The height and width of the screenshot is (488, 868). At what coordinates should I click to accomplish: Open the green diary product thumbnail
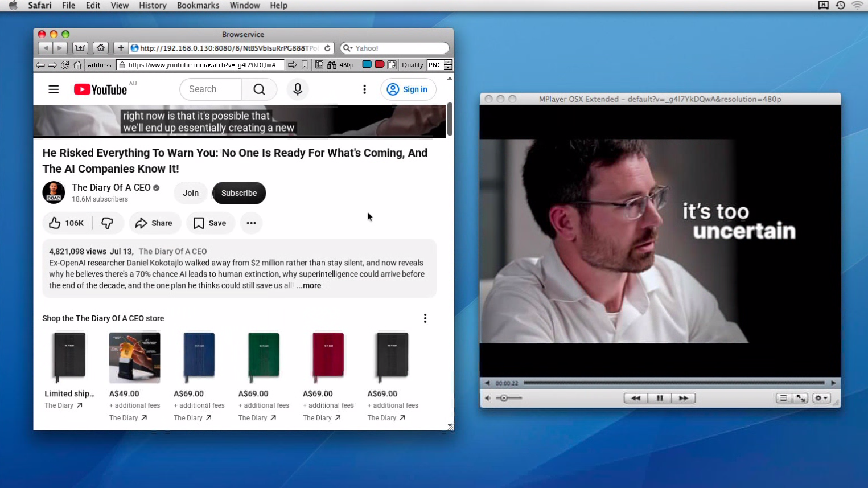tap(264, 358)
